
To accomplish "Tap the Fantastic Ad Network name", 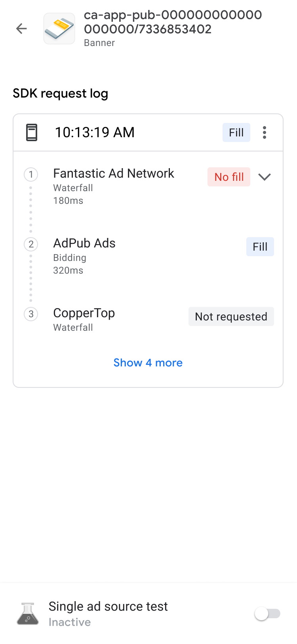I will tap(114, 174).
